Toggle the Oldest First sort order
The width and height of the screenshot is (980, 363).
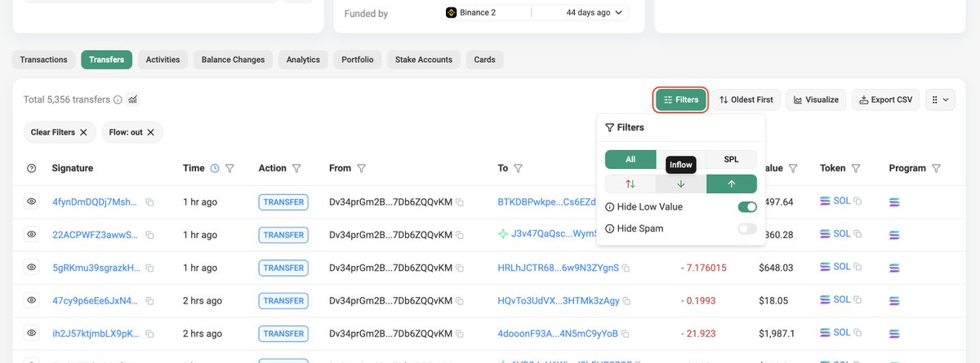tap(746, 100)
